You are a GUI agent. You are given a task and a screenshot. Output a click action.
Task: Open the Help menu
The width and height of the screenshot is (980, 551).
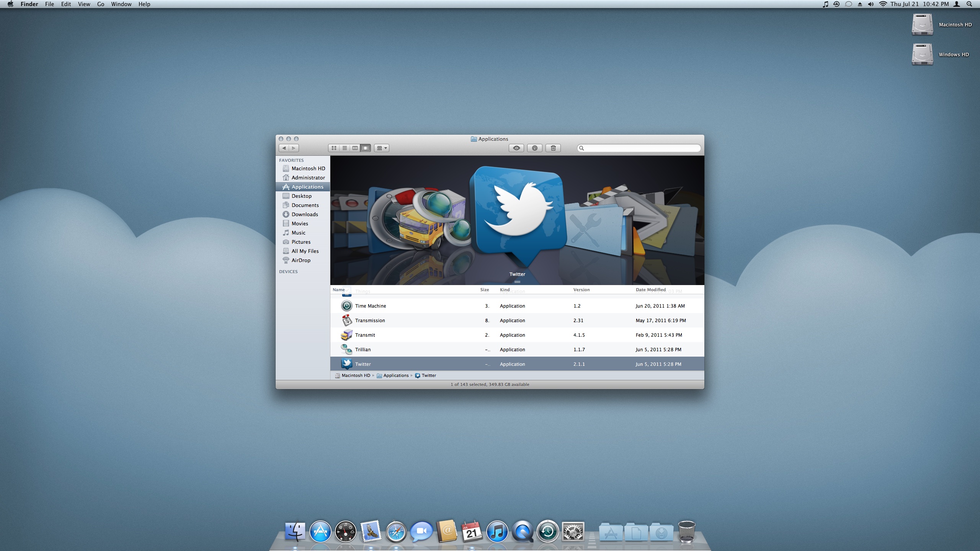[144, 4]
